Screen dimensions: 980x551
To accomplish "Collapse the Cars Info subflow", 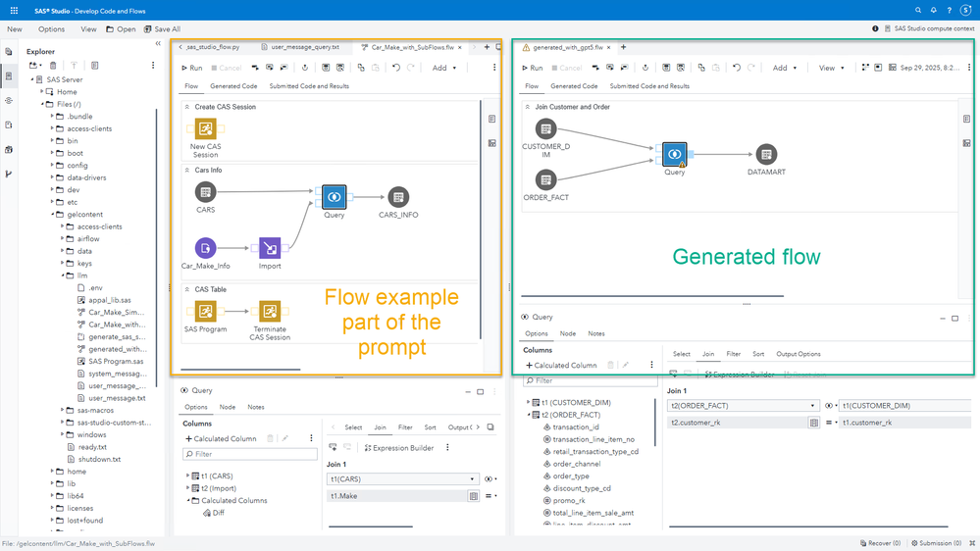I will pyautogui.click(x=186, y=170).
